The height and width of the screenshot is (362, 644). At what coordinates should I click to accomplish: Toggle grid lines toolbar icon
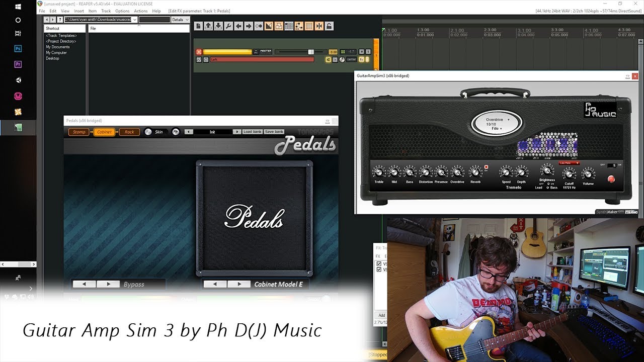[x=309, y=26]
